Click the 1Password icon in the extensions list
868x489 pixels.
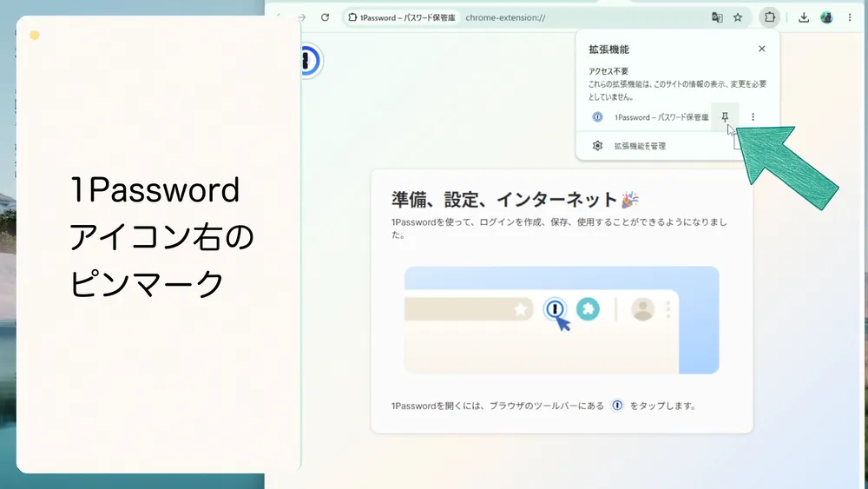click(597, 117)
